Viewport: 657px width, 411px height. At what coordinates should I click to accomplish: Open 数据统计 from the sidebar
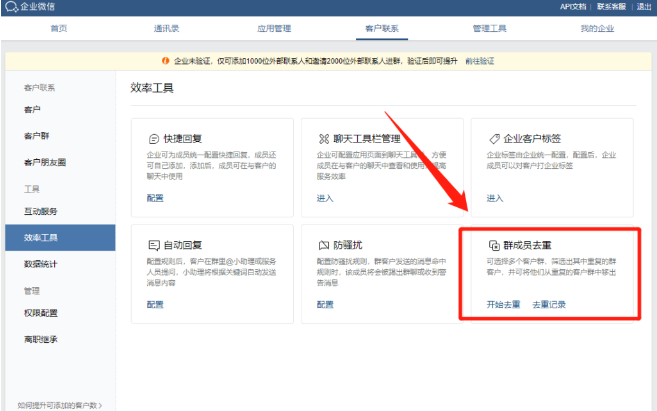(41, 263)
